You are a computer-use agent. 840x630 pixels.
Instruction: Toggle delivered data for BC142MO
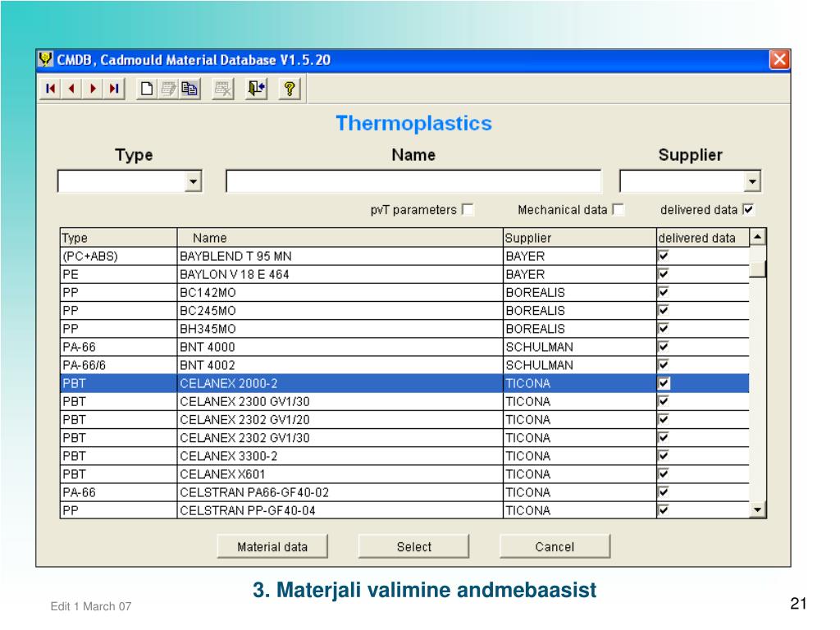663,293
